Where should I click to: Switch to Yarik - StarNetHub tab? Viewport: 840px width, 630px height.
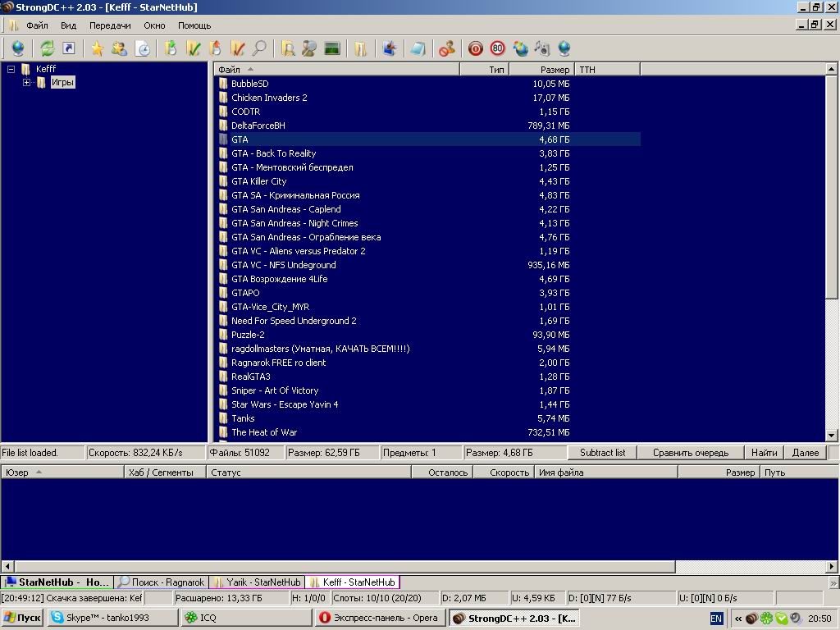click(x=257, y=582)
